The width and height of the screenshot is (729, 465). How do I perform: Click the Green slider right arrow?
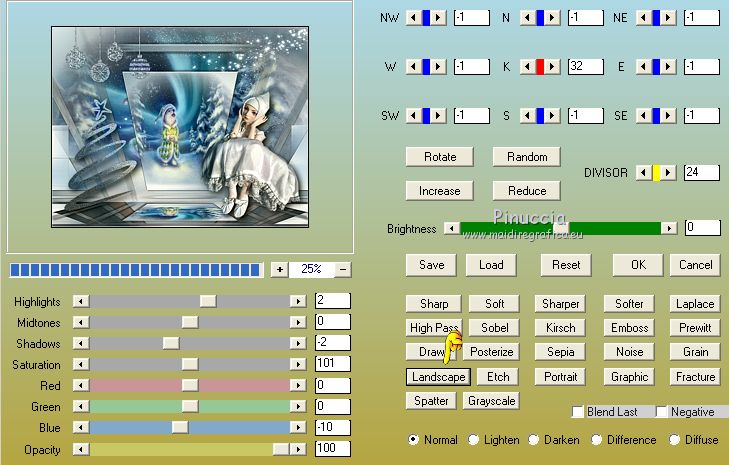(x=298, y=406)
